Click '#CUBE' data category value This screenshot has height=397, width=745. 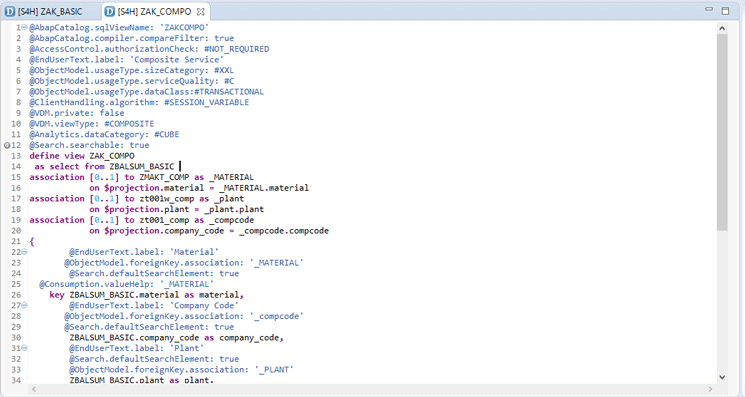(167, 134)
